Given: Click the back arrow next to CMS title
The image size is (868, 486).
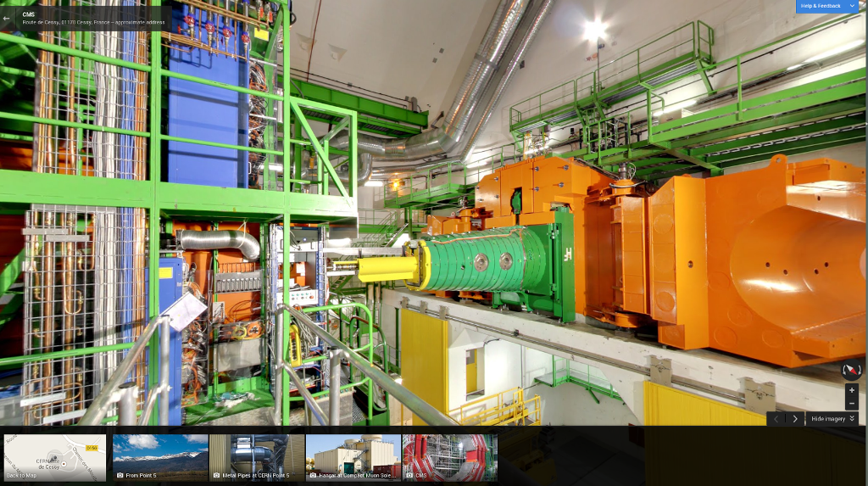Looking at the screenshot, I should pyautogui.click(x=6, y=19).
